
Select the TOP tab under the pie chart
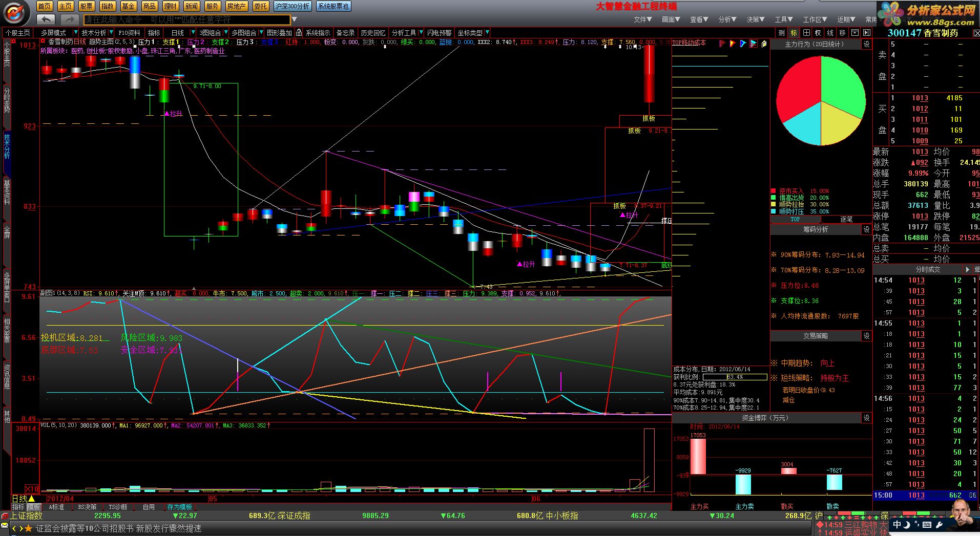[795, 219]
